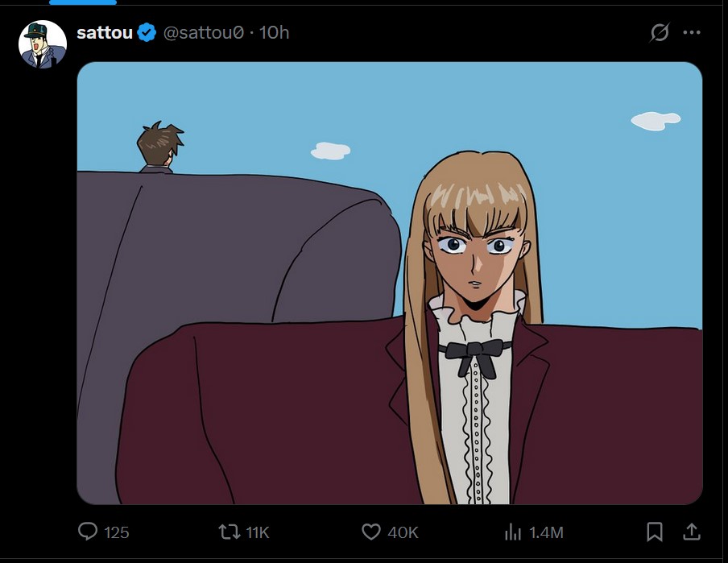Viewport: 728px width, 563px height.
Task: Open the repost arrows menu
Action: pos(230,532)
